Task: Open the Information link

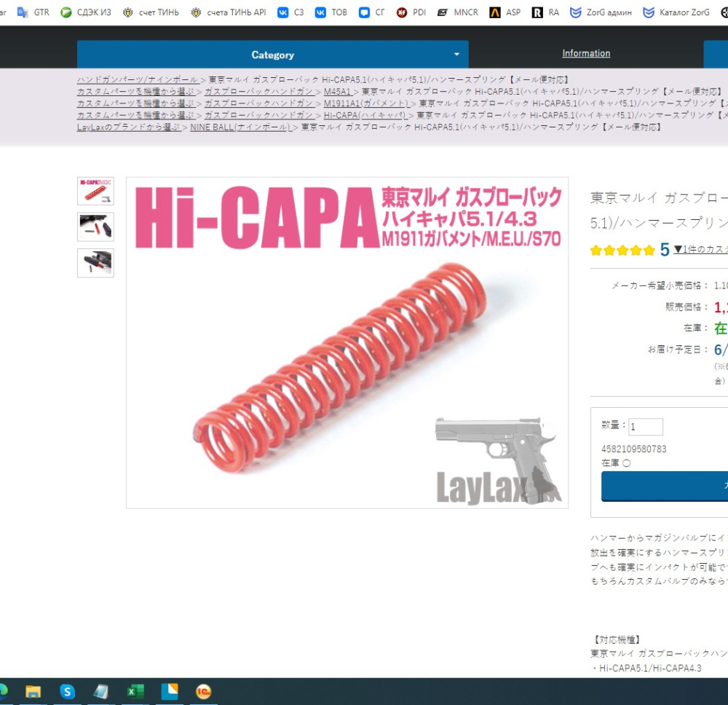Action: click(x=586, y=53)
